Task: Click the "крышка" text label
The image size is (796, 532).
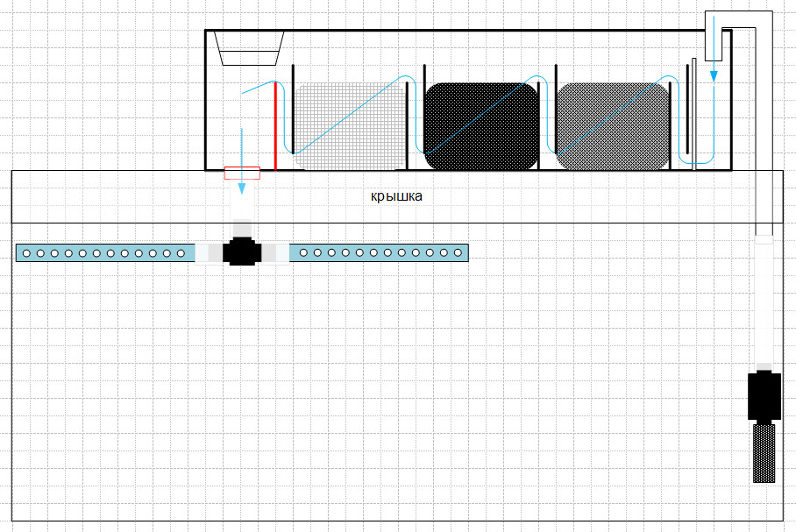Action: tap(396, 196)
